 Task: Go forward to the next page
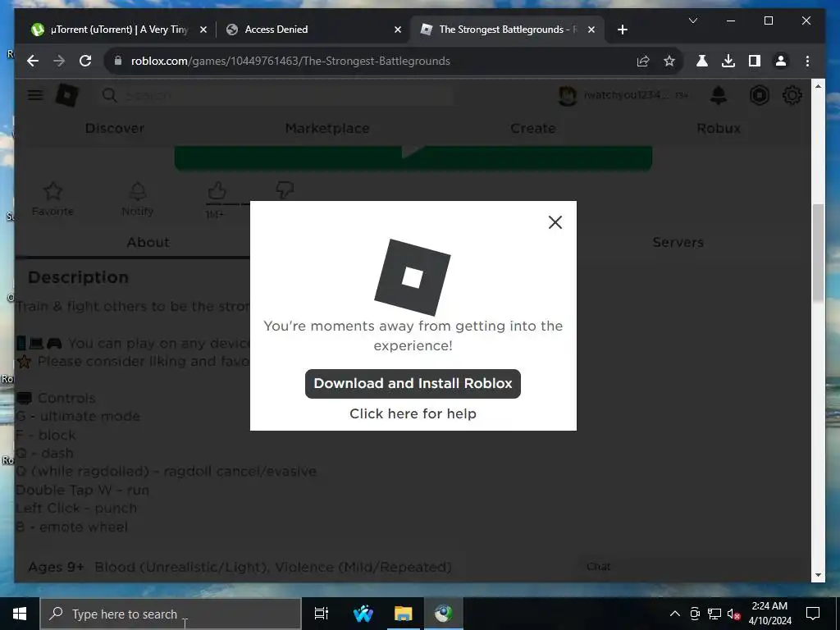(59, 61)
